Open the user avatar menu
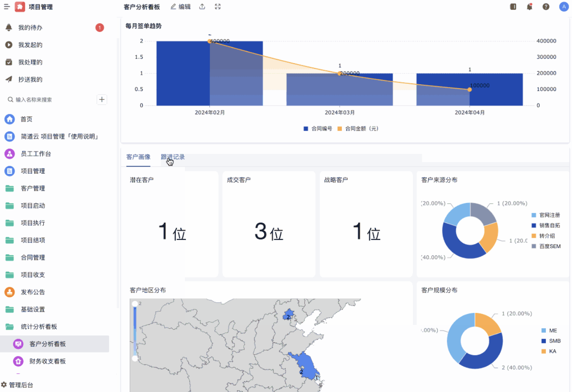 click(x=563, y=7)
